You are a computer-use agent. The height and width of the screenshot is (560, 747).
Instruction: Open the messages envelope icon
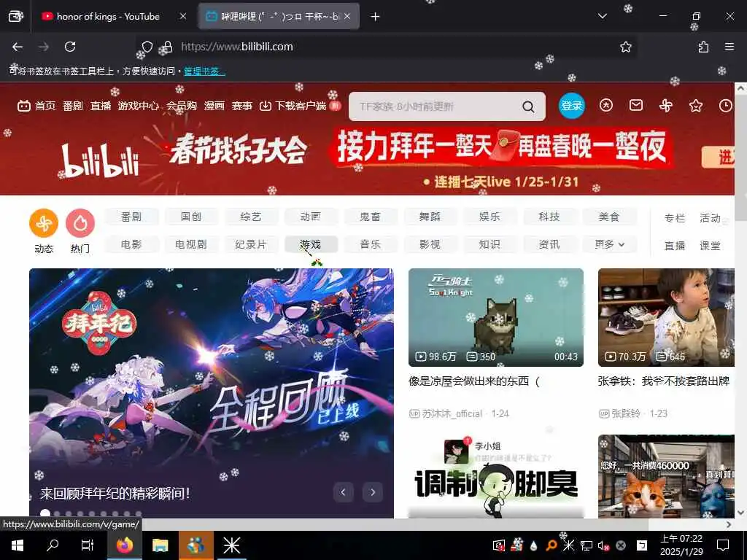[636, 105]
